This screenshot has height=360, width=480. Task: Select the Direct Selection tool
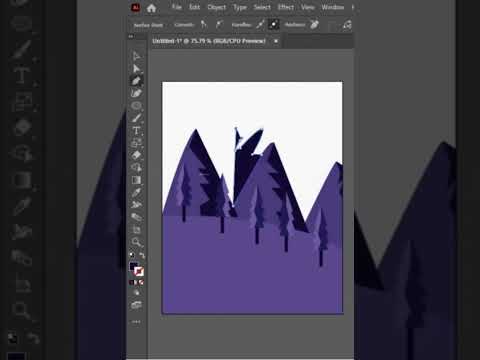click(x=136, y=68)
